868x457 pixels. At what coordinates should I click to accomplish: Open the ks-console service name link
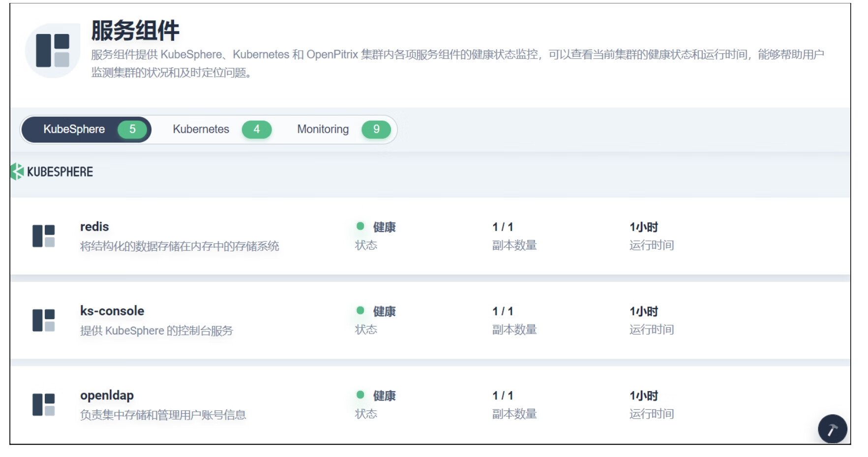tap(112, 311)
